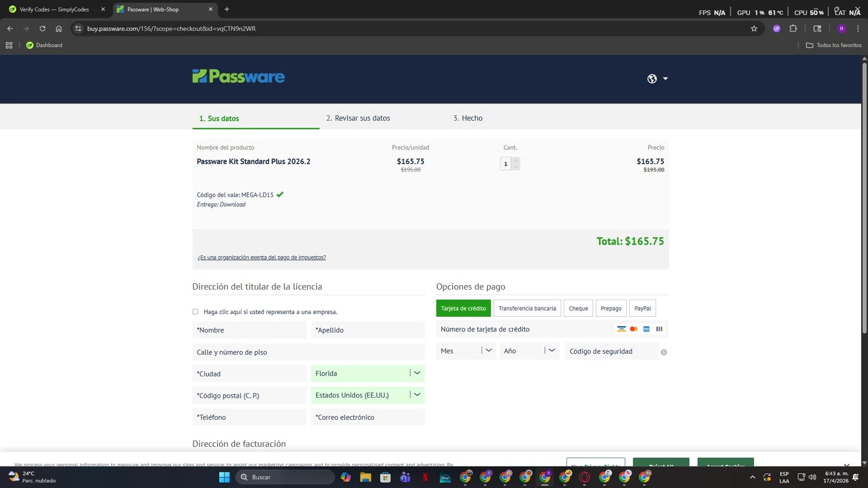This screenshot has height=488, width=868.
Task: Close the Passware | Web-Shop tab
Action: point(210,9)
